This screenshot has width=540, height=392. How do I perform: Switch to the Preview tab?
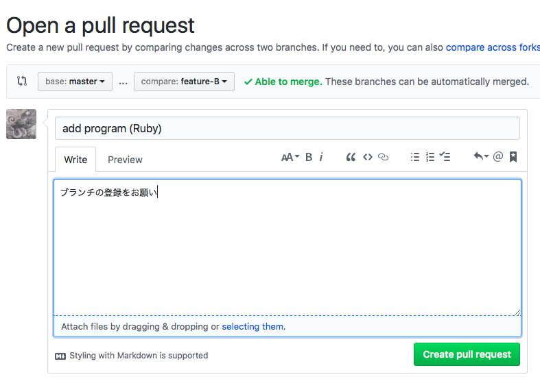tap(125, 160)
